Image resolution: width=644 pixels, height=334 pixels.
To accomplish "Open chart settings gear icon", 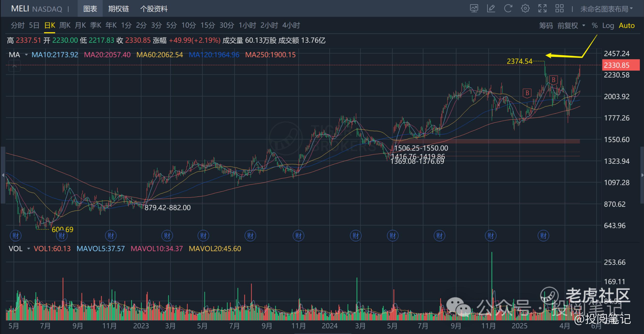I will 525,9.
